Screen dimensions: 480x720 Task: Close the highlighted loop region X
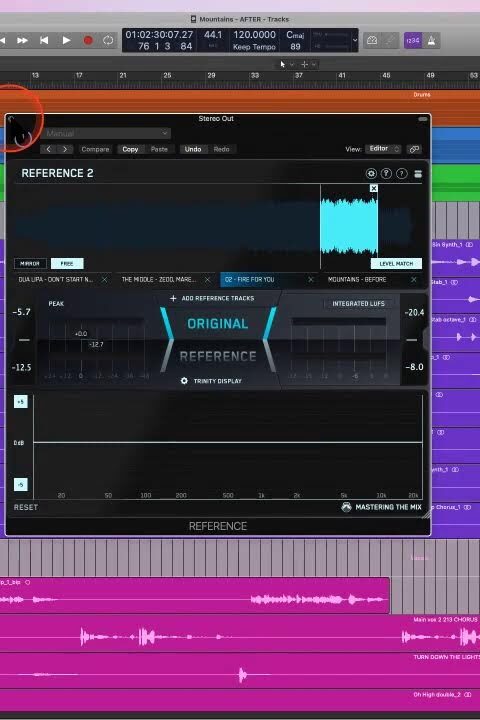(x=373, y=188)
